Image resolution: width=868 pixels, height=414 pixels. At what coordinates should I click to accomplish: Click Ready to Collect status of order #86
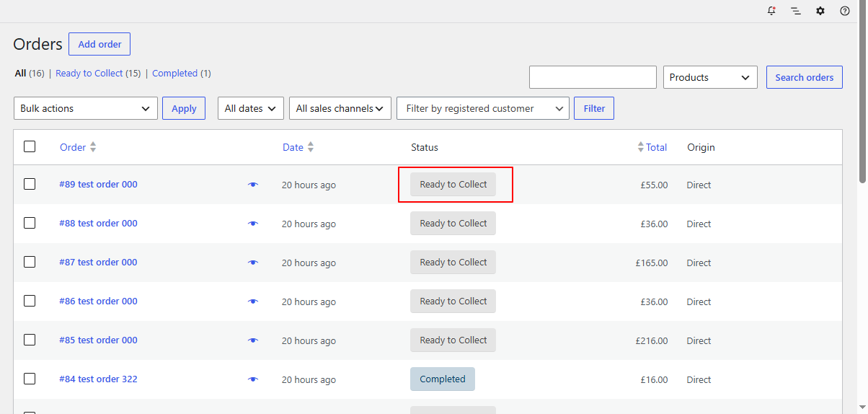coord(453,301)
